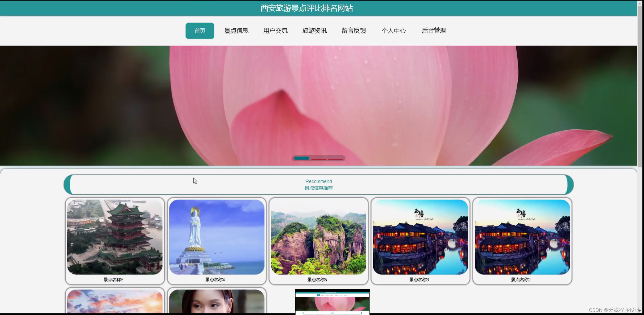The width and height of the screenshot is (644, 315).
Task: Open the 留言反馈 feedback page
Action: click(354, 31)
